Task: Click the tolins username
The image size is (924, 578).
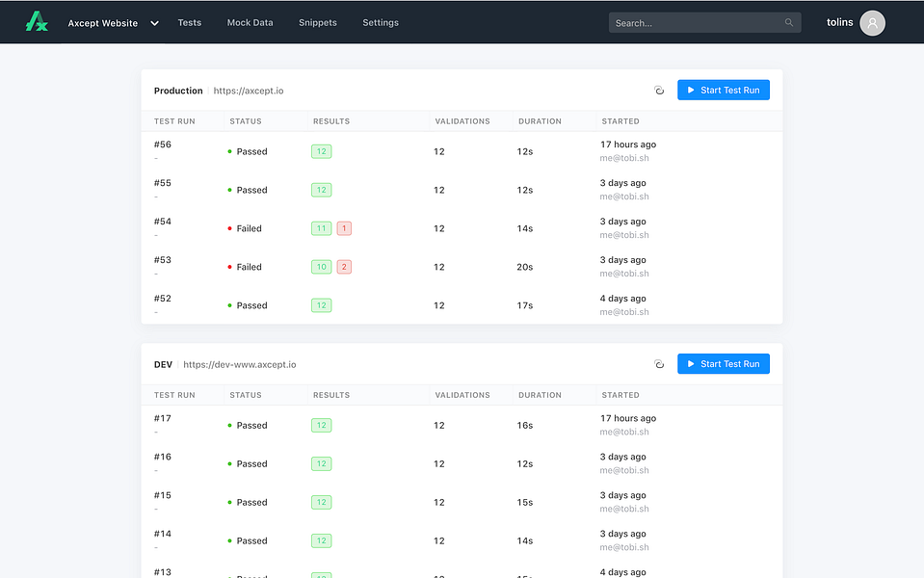Action: pos(840,22)
